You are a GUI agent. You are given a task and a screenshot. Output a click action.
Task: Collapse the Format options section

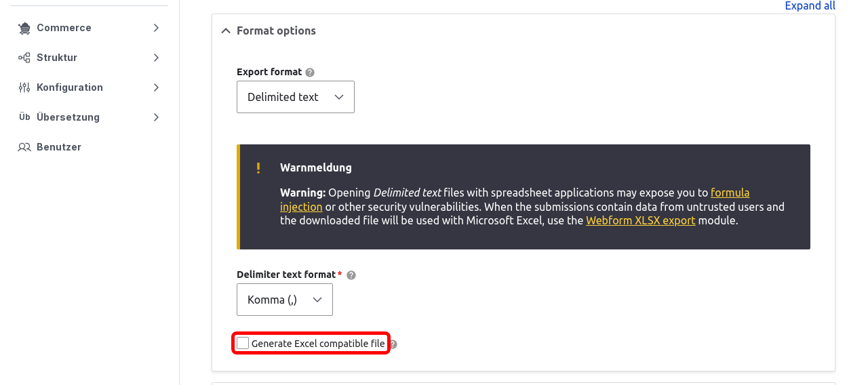[x=226, y=31]
